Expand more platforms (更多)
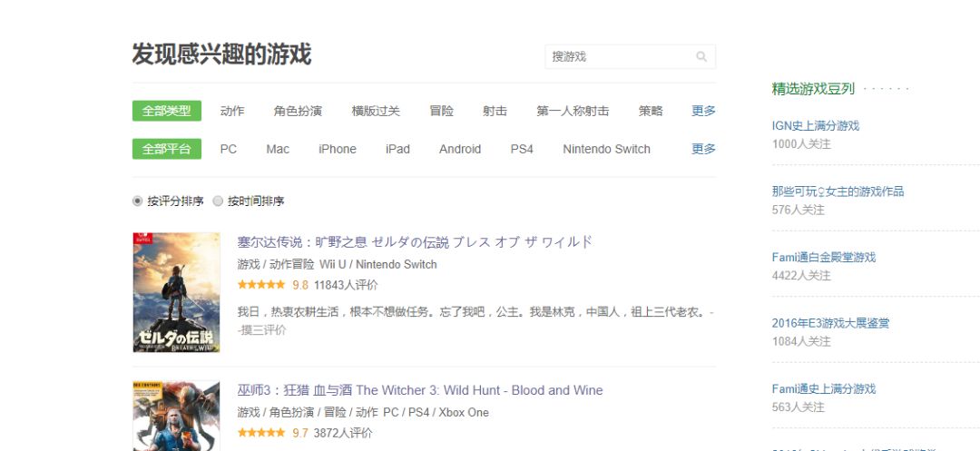 [703, 149]
